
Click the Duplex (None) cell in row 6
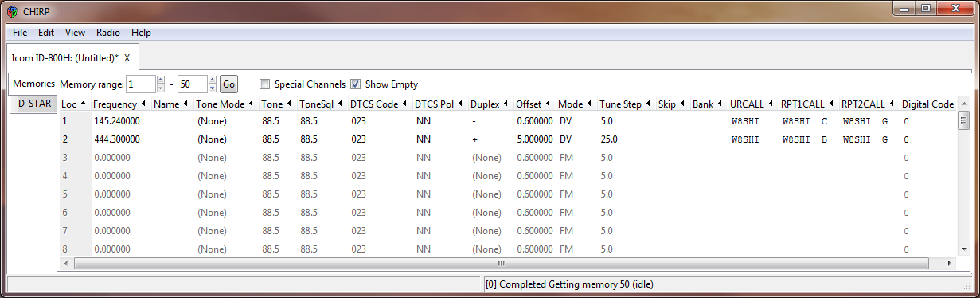pos(486,213)
